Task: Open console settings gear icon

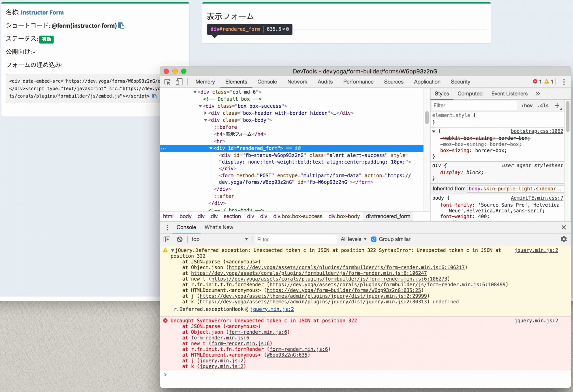Action: pyautogui.click(x=564, y=239)
